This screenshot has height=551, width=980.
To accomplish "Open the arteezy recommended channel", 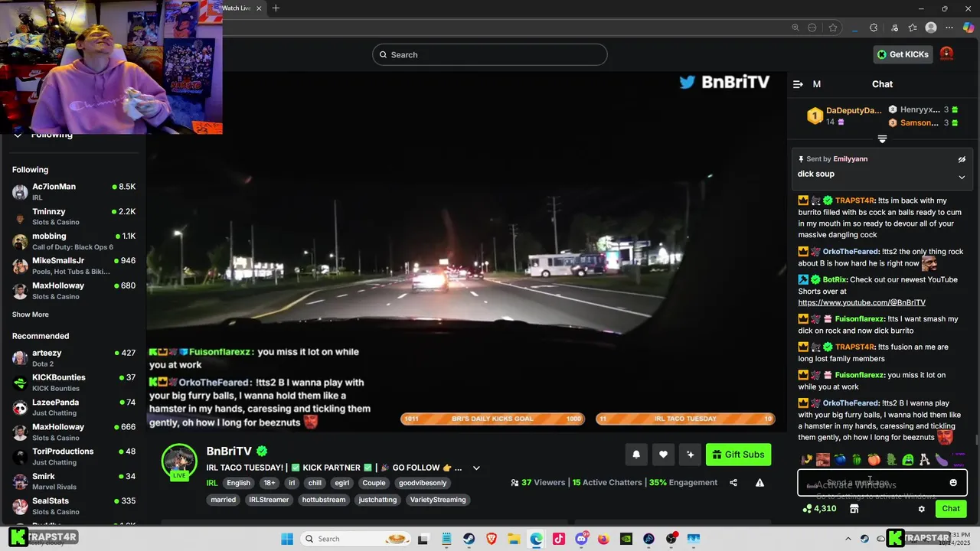I will pyautogui.click(x=73, y=358).
